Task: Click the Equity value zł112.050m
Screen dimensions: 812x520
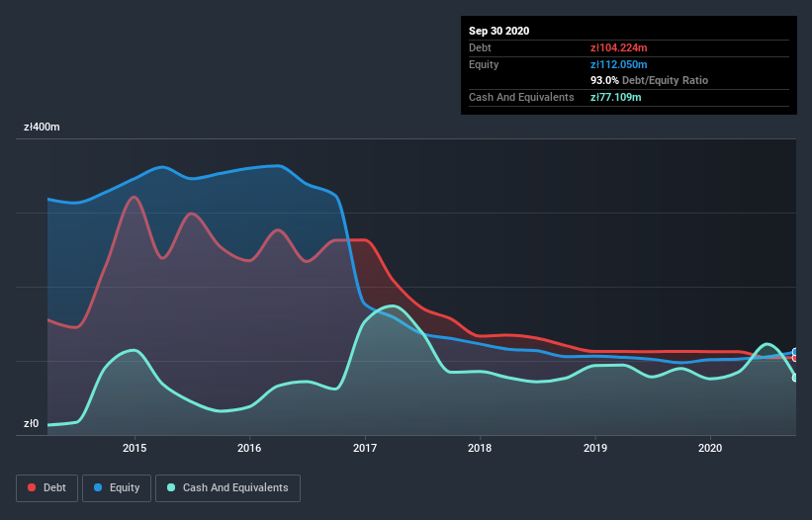Action: coord(619,64)
